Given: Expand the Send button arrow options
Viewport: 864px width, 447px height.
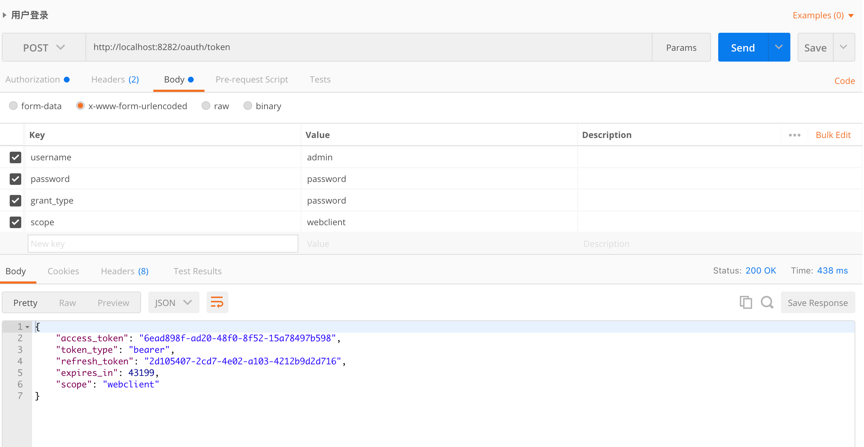Looking at the screenshot, I should point(779,47).
